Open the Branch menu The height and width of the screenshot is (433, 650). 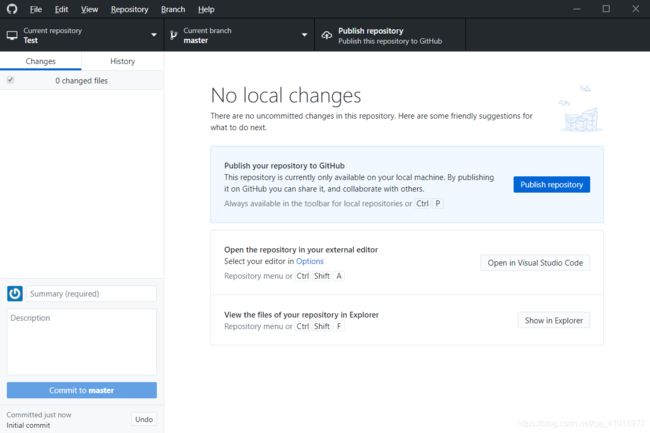coord(173,9)
